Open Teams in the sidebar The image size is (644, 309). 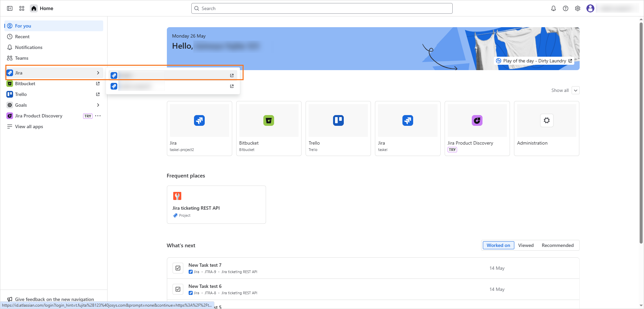pyautogui.click(x=54, y=58)
